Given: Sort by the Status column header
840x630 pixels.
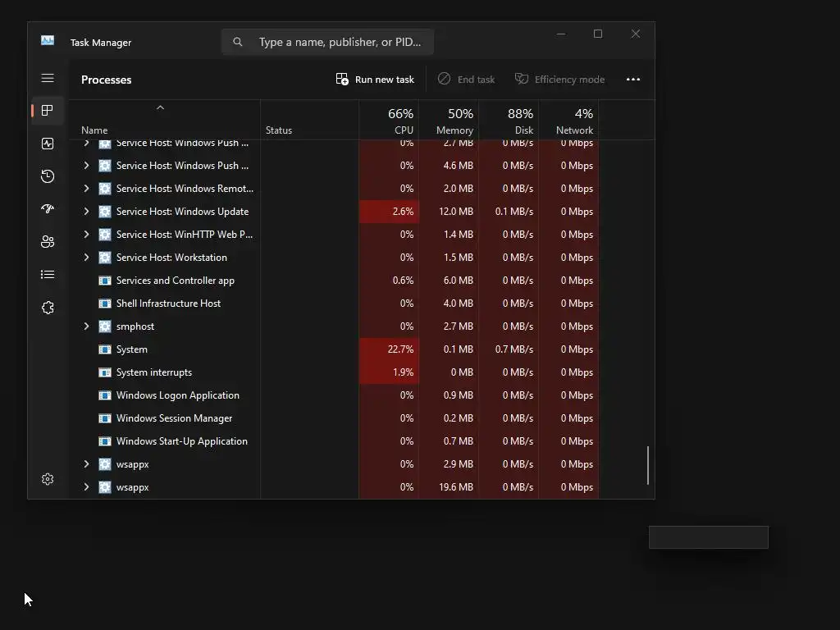Looking at the screenshot, I should 309,120.
